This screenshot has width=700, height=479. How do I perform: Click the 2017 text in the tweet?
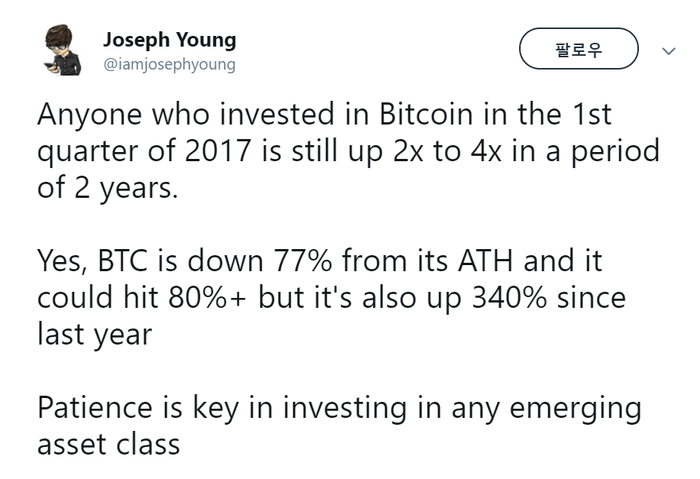tap(217, 151)
